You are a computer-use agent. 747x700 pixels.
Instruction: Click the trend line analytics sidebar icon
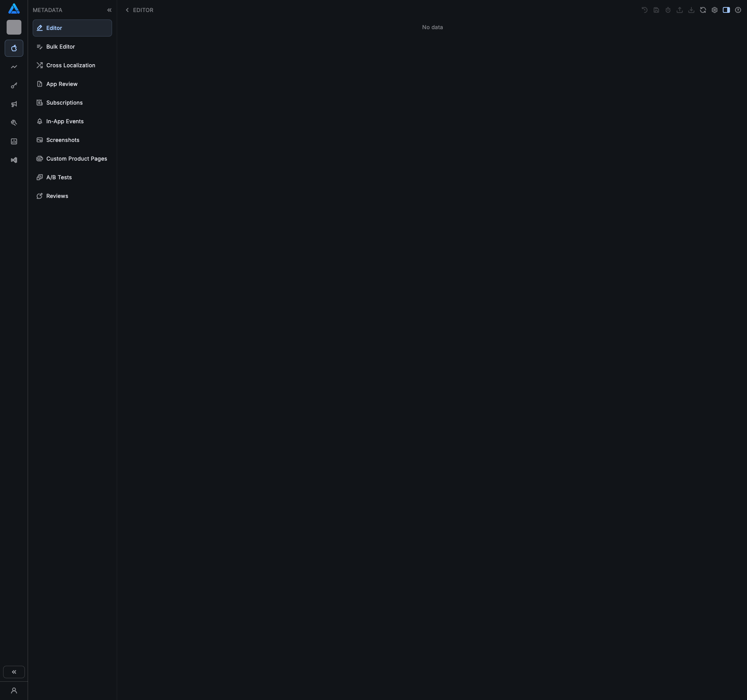click(14, 67)
